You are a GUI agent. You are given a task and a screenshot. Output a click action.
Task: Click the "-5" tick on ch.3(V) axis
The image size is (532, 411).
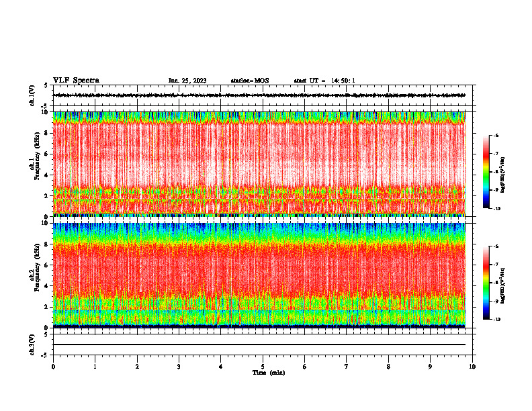tap(44, 355)
